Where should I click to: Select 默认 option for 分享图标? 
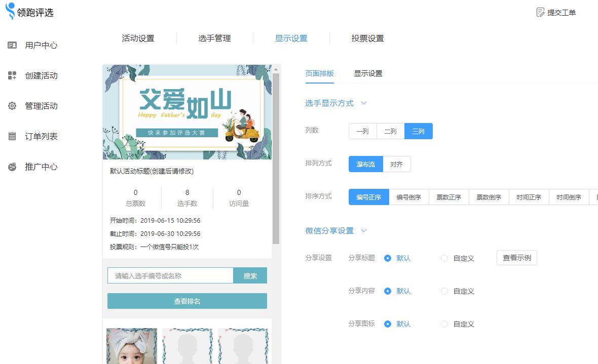(x=388, y=324)
